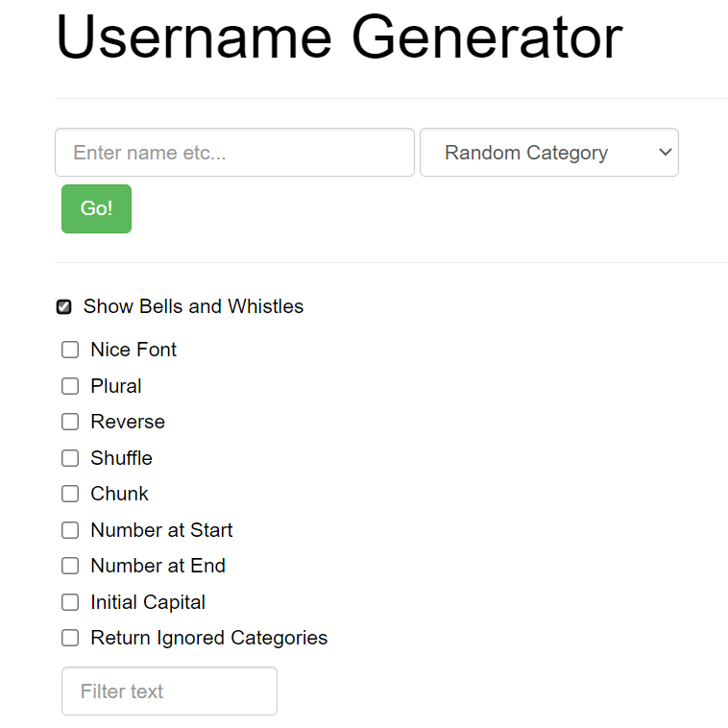Click the 'Nice Font' label text
This screenshot has height=728, width=728.
(x=133, y=350)
